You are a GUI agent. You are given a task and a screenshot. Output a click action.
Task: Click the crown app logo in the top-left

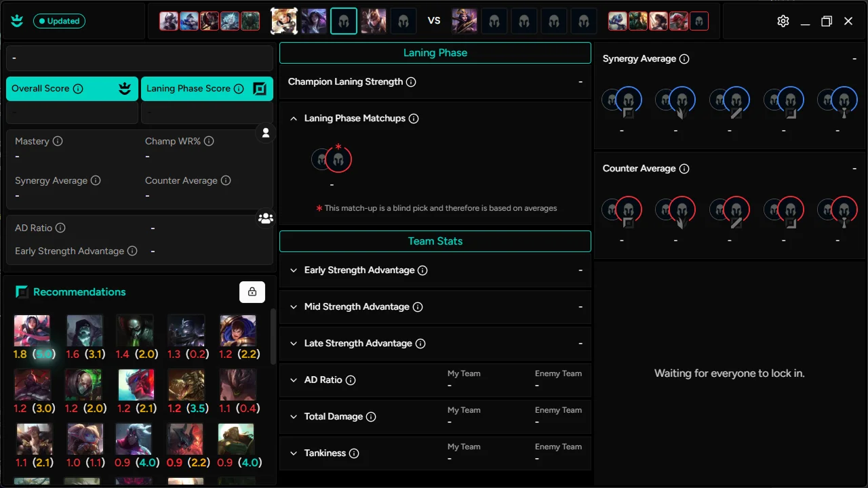16,21
